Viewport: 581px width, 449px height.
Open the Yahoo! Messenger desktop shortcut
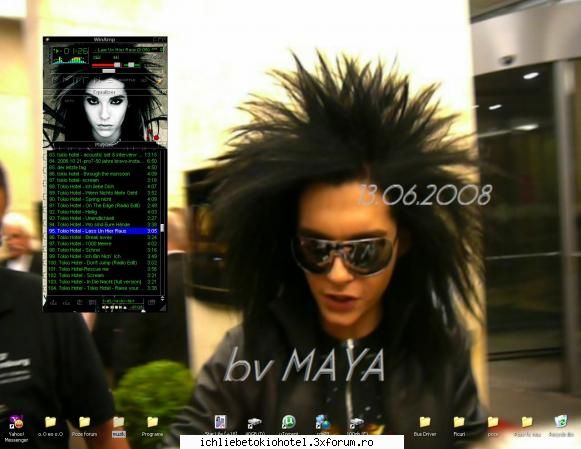coord(16,429)
